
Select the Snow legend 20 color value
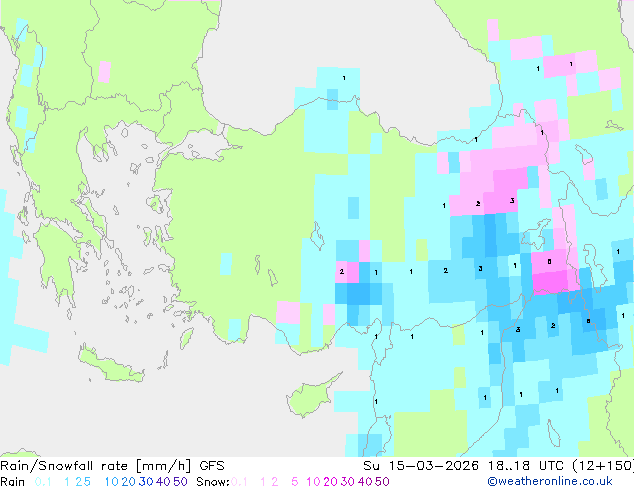click(330, 482)
